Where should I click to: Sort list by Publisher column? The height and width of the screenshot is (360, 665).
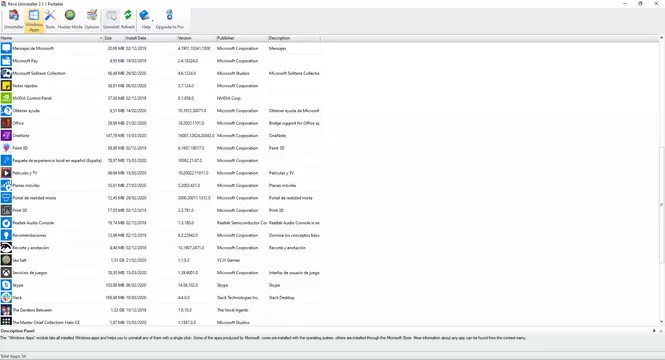point(242,38)
